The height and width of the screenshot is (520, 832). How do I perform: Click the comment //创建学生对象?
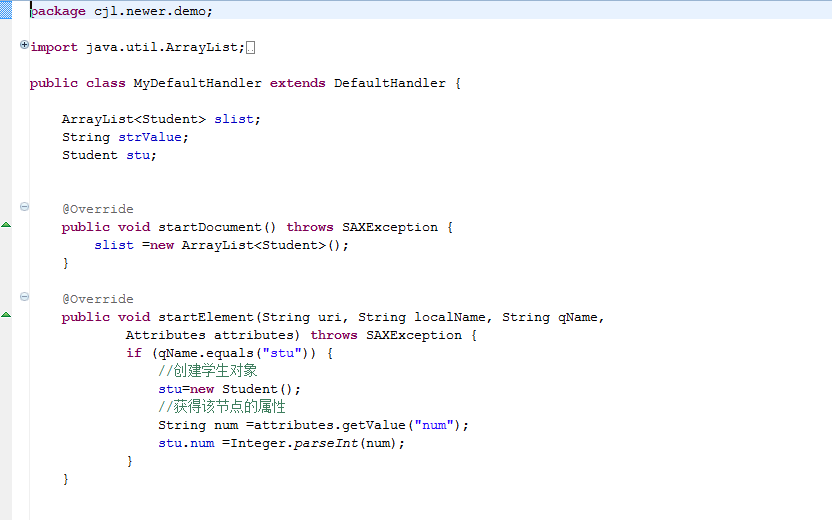(x=207, y=370)
